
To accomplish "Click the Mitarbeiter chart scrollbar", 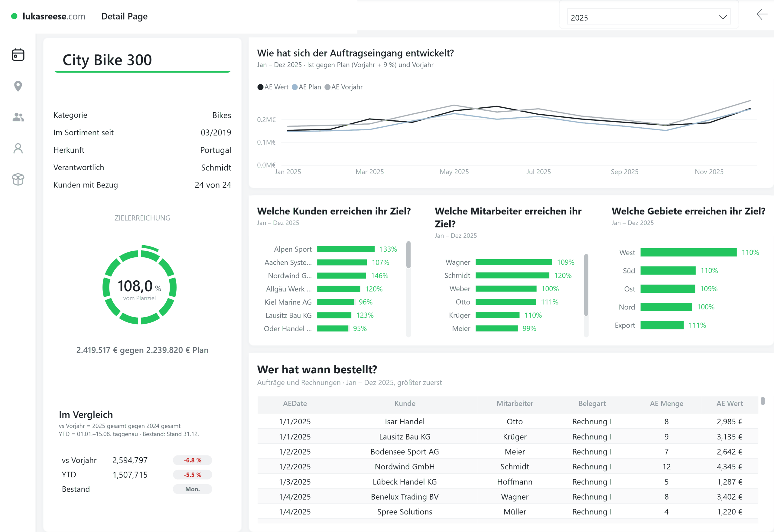I will 586,285.
